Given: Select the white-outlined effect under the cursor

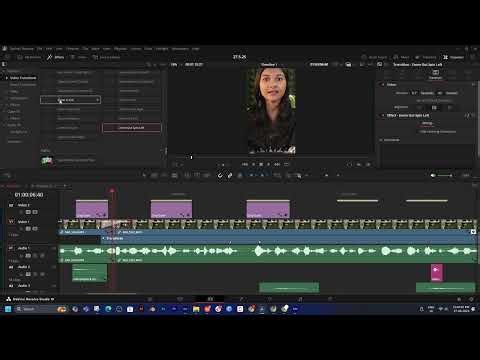Looking at the screenshot, I should point(70,100).
